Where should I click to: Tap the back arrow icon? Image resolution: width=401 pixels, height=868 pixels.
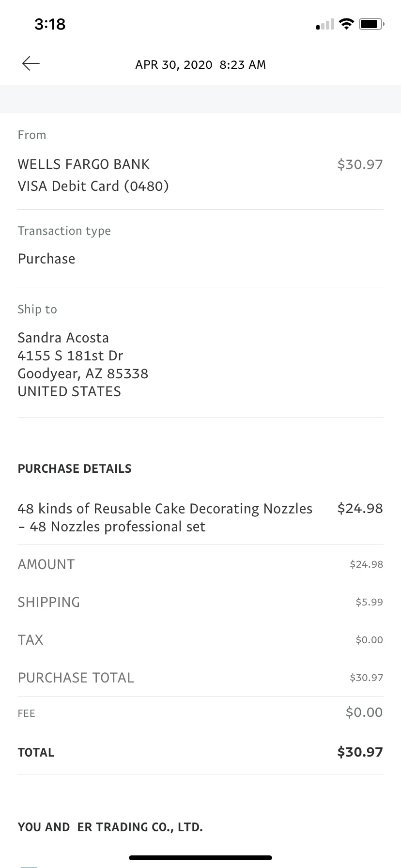point(31,63)
